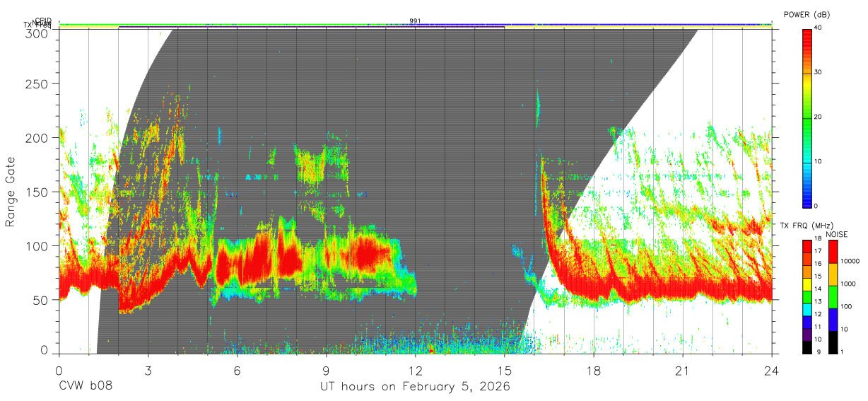Image resolution: width=868 pixels, height=401 pixels.
Task: Click the 1 label on NOISE scale
Action: (x=842, y=351)
